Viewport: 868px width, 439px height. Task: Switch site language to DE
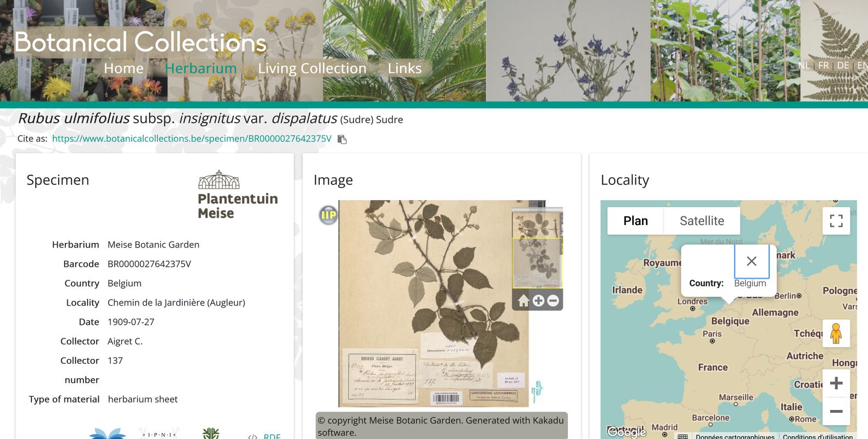pos(843,65)
